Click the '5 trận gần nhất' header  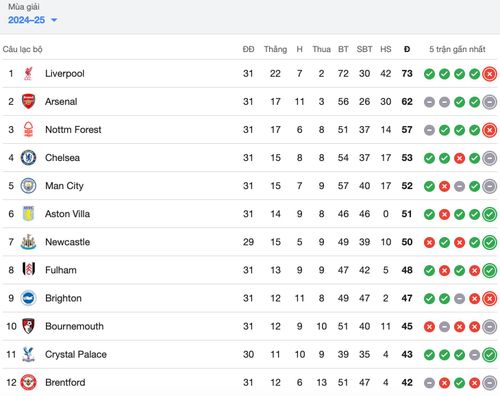tap(457, 49)
